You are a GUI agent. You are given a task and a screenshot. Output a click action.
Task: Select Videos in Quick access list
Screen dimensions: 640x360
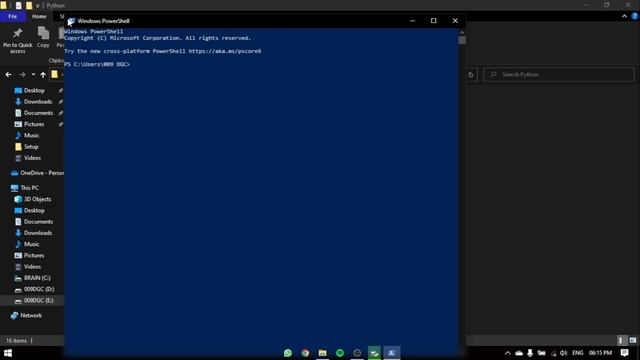point(32,158)
